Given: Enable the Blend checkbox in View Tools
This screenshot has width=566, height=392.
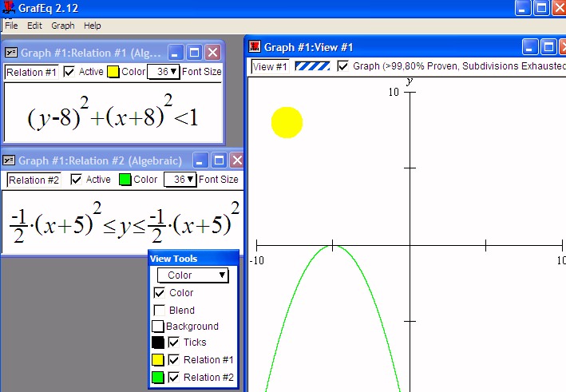Looking at the screenshot, I should [159, 310].
